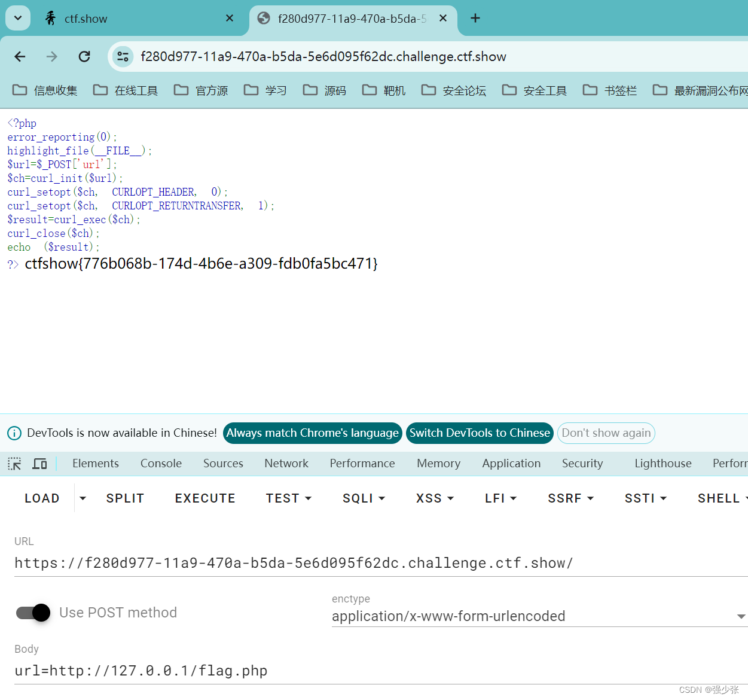The width and height of the screenshot is (748, 700).
Task: Click the Body input field
Action: click(x=381, y=671)
